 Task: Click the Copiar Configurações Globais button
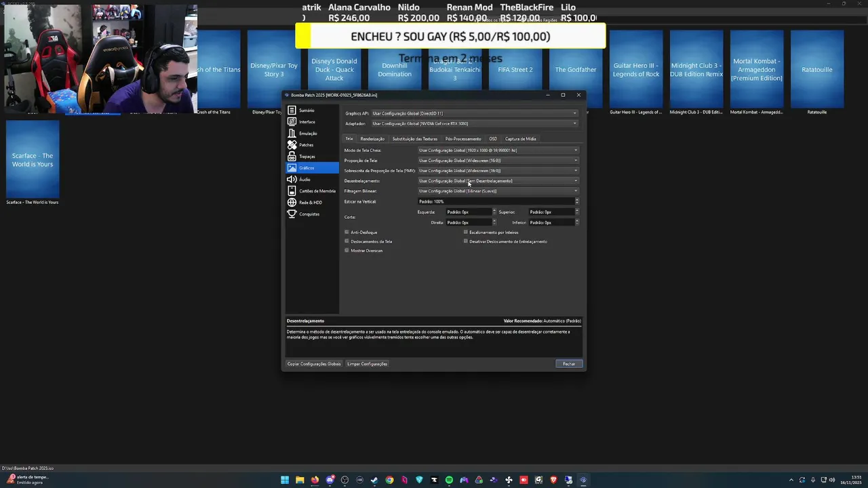(314, 364)
